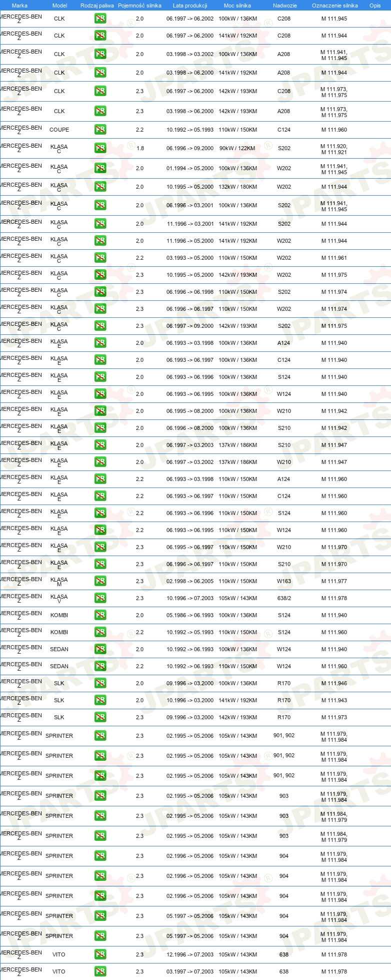Select the 10.1996 -> 07.2003 production years

(x=190, y=598)
